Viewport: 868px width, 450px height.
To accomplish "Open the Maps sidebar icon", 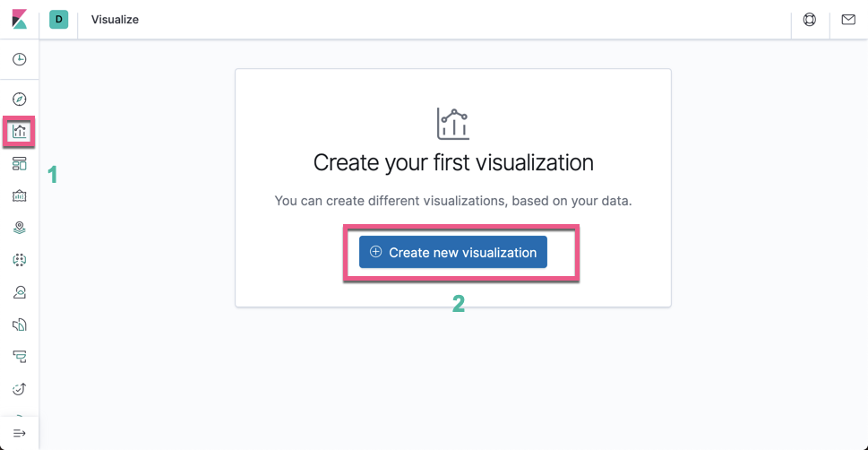I will pos(20,228).
